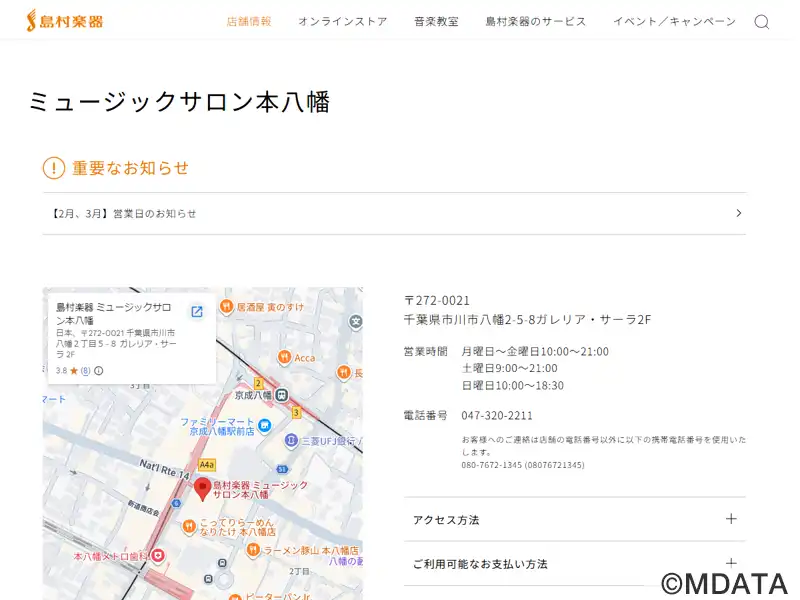Click the info icon beside map rating
This screenshot has height=600, width=800.
coord(99,371)
